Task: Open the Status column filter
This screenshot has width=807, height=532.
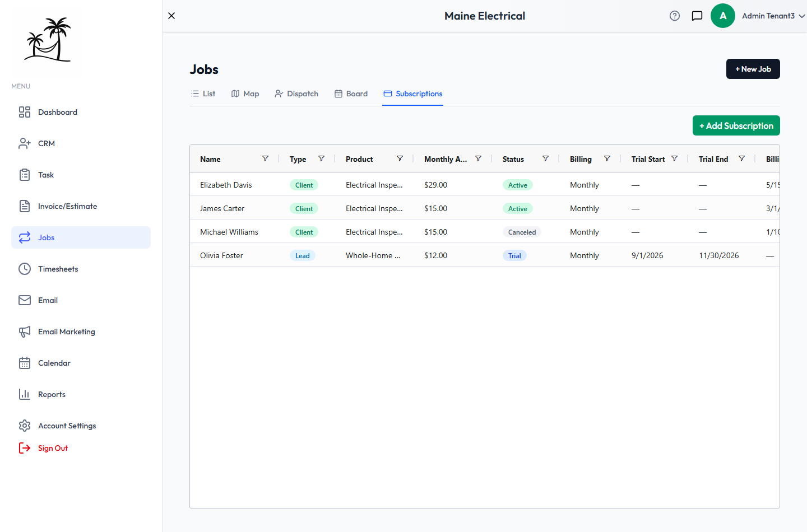Action: pos(545,158)
